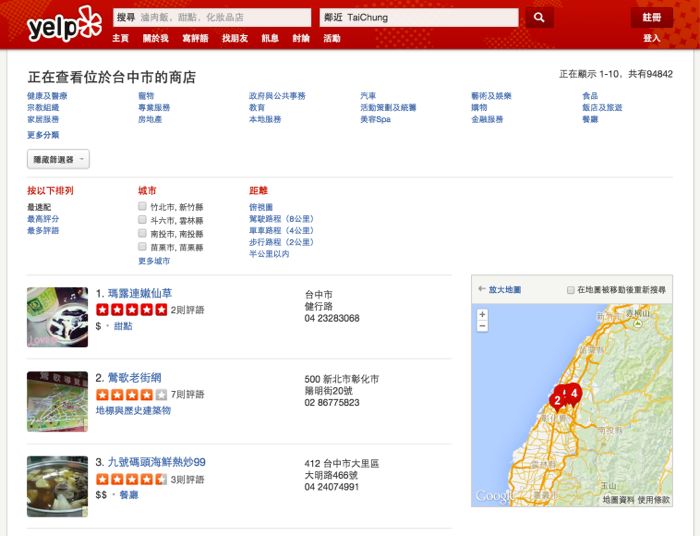Click map pin number 2
The width and height of the screenshot is (700, 536).
coord(557,400)
